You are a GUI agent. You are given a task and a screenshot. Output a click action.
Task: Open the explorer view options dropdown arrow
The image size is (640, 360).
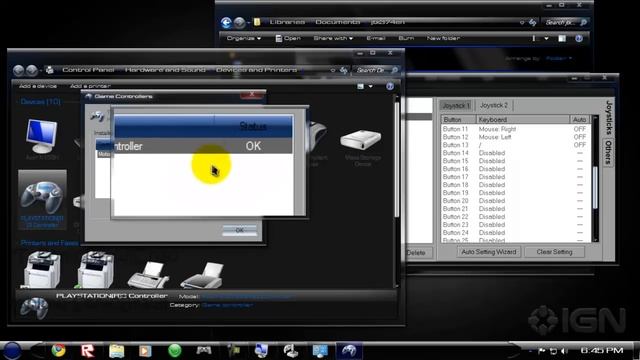pos(546,38)
